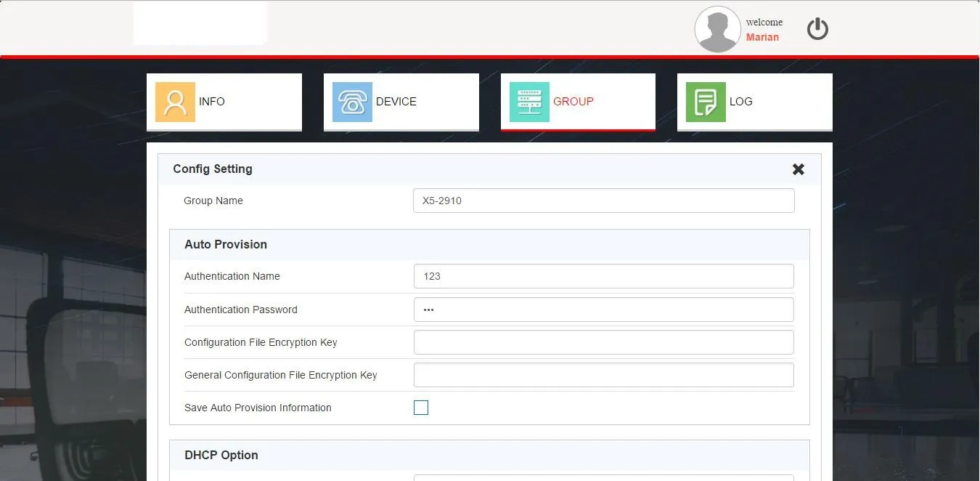Viewport: 980px width, 481px height.
Task: Click the INFO person icon
Action: (x=174, y=102)
